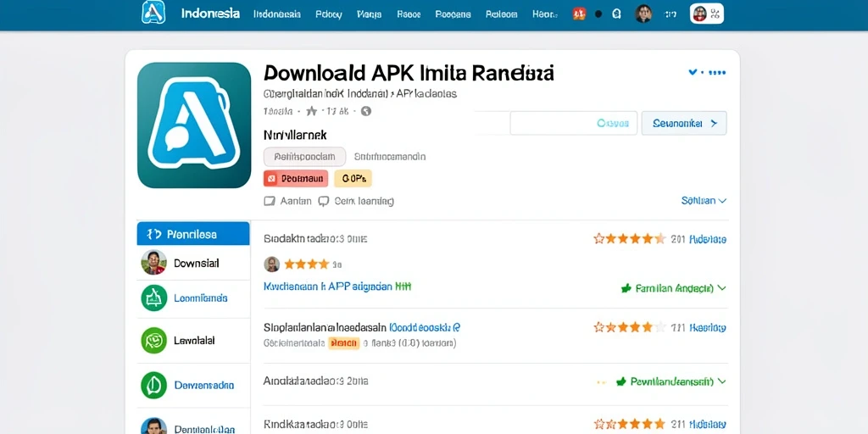868x434 pixels.
Task: Click the Deiwensadao green leaf icon
Action: [x=153, y=386]
